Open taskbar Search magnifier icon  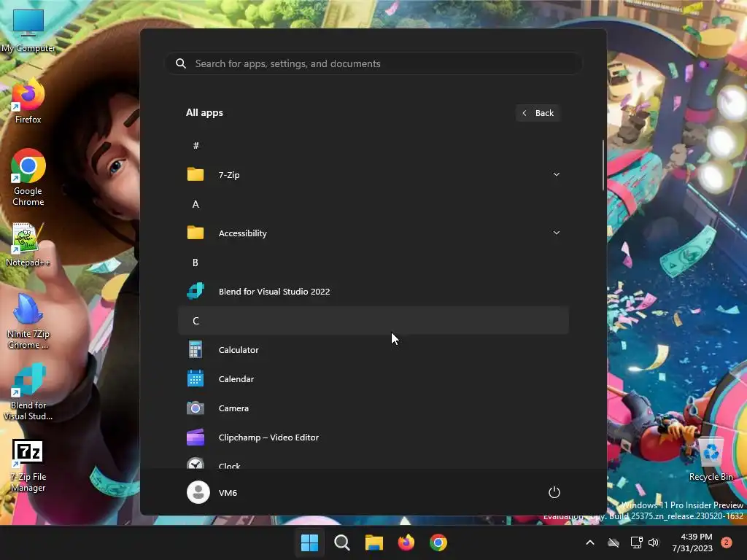342,542
